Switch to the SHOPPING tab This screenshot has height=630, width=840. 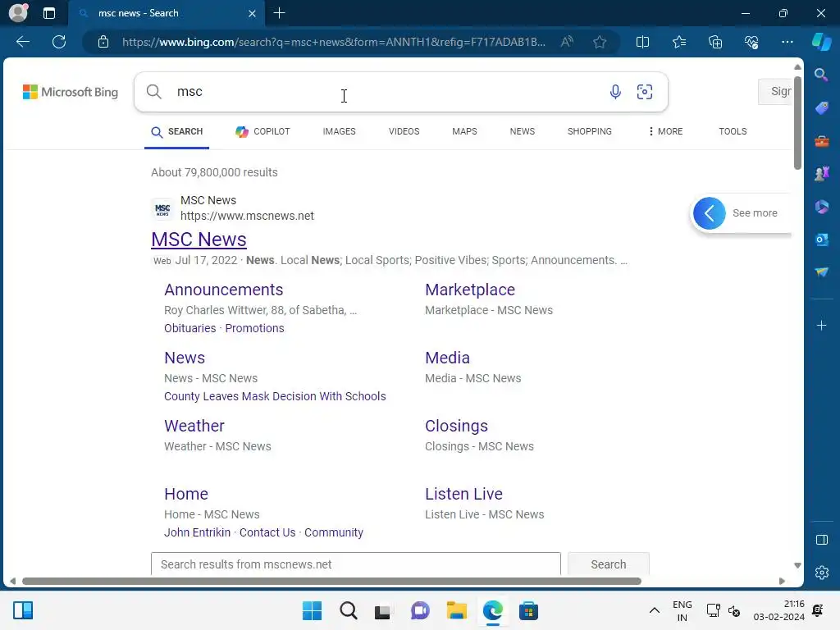589,131
